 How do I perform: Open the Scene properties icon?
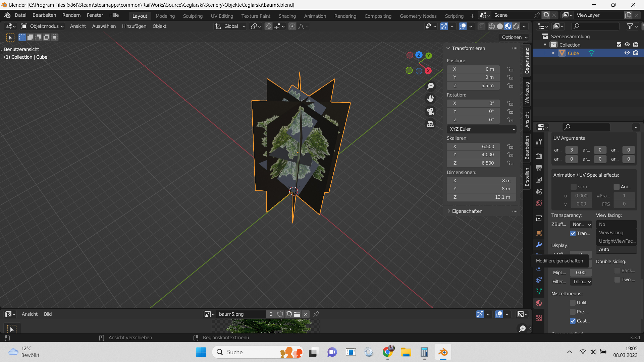point(539,191)
